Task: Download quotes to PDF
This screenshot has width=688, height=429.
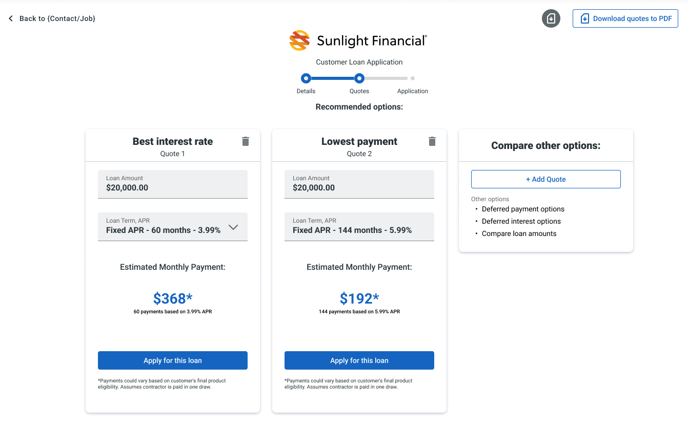Action: tap(625, 18)
